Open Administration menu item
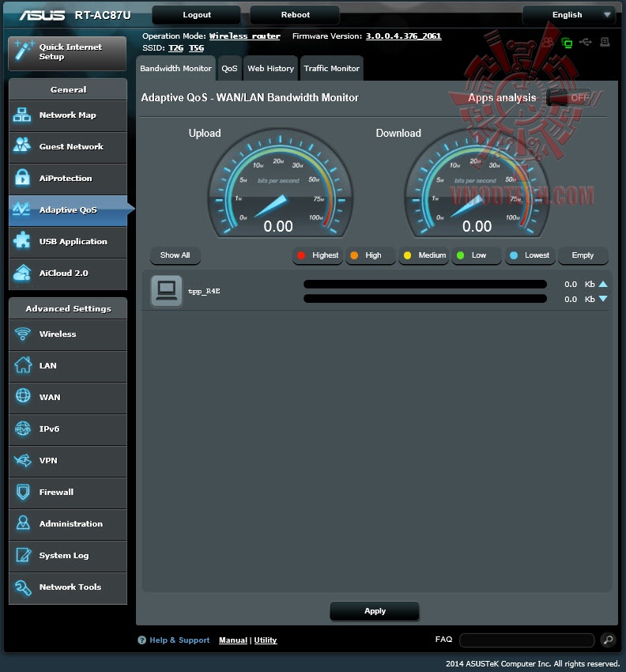Screen dimensions: 626x672 coord(68,523)
